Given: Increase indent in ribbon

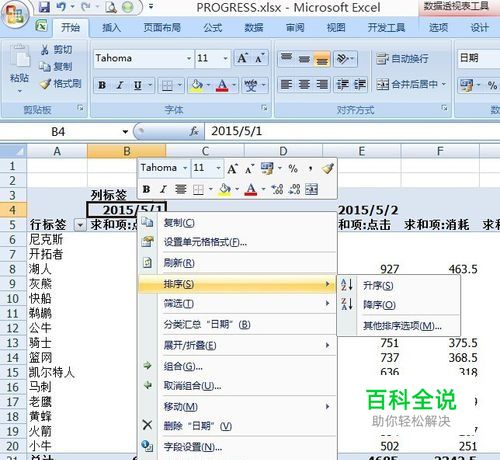Looking at the screenshot, I should tap(360, 85).
